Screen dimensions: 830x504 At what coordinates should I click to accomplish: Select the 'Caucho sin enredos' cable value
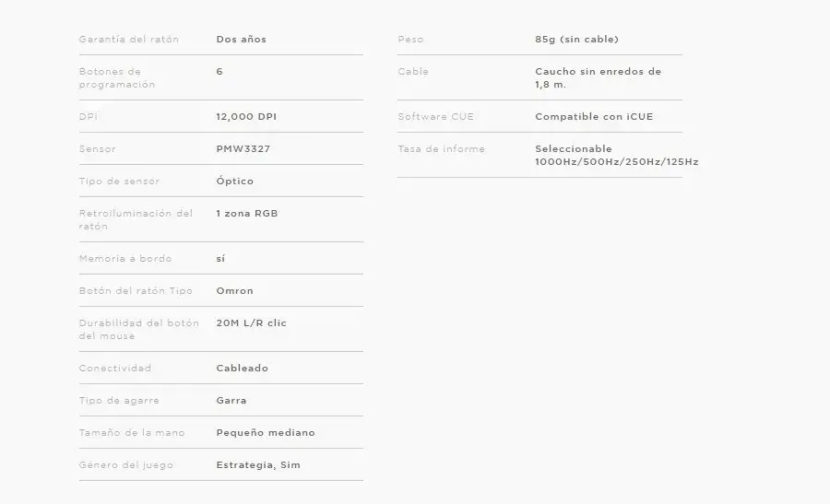tap(598, 72)
